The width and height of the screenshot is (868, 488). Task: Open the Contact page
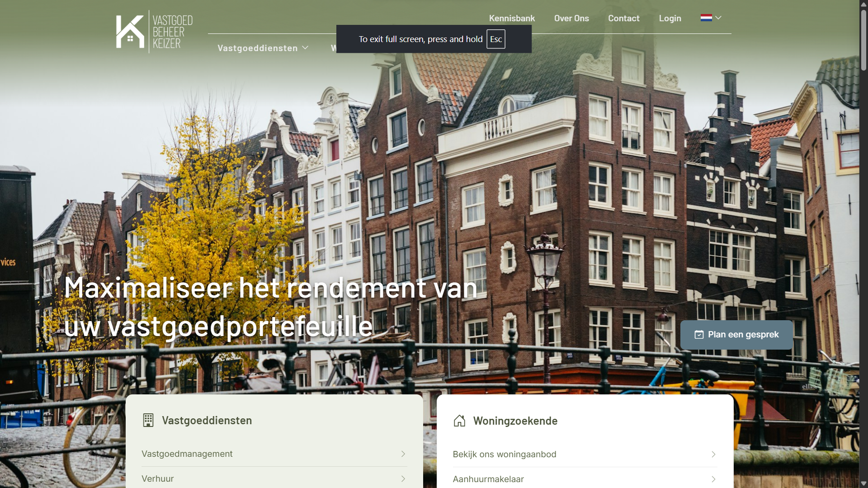[x=623, y=19]
